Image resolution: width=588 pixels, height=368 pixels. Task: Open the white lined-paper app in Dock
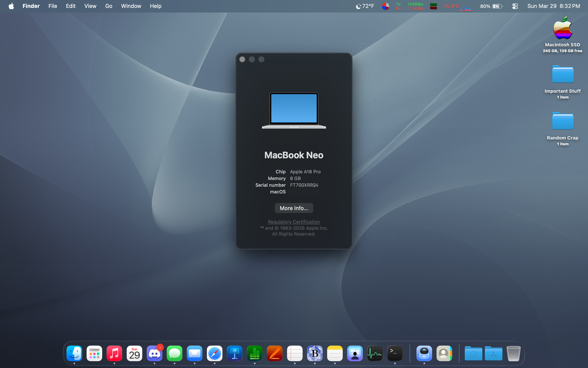point(295,353)
